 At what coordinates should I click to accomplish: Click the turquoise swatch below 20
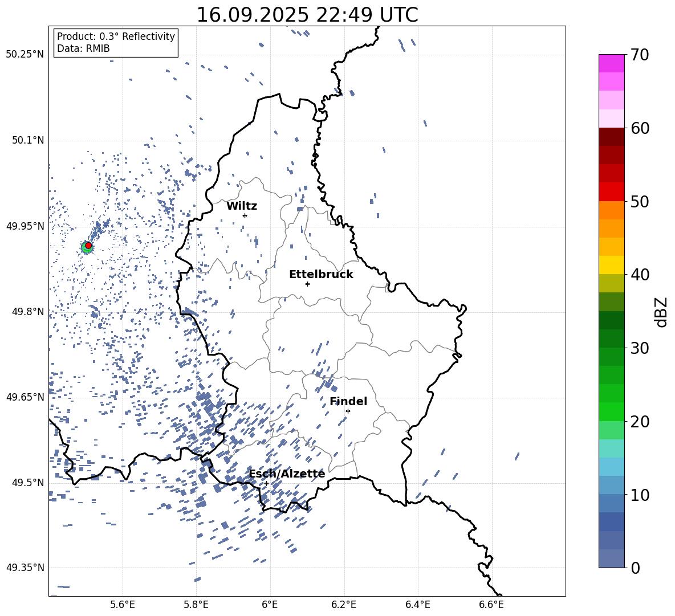click(611, 448)
